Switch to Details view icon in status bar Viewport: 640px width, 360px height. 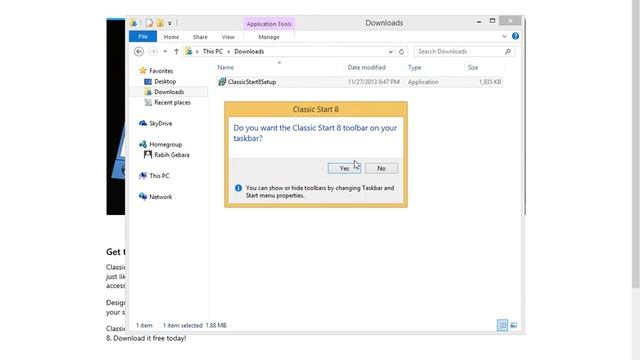tap(502, 325)
